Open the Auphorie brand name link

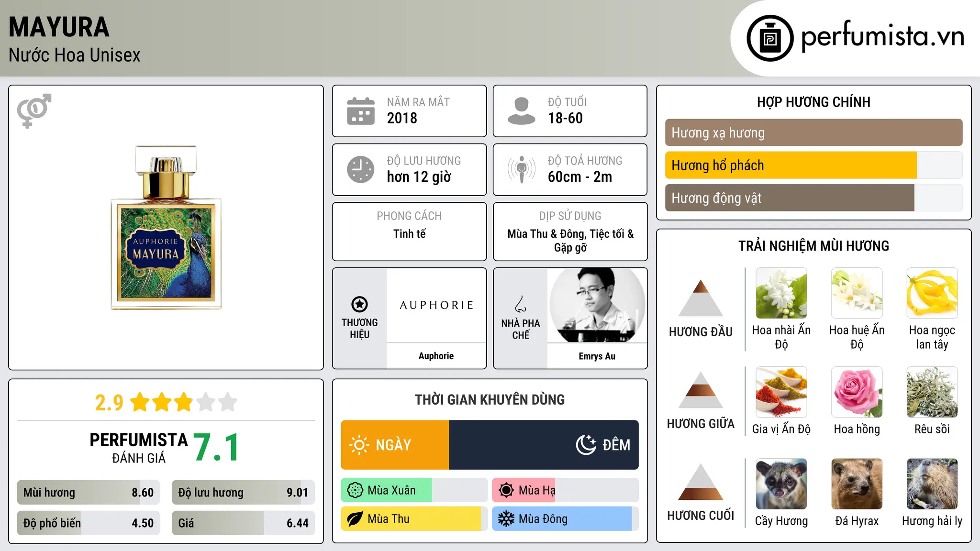click(x=436, y=356)
